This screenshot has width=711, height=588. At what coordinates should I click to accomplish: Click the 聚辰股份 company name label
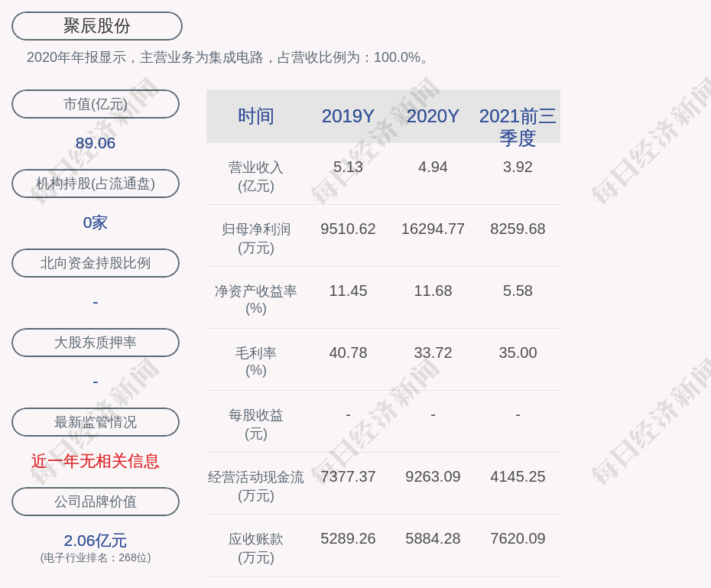(x=96, y=26)
